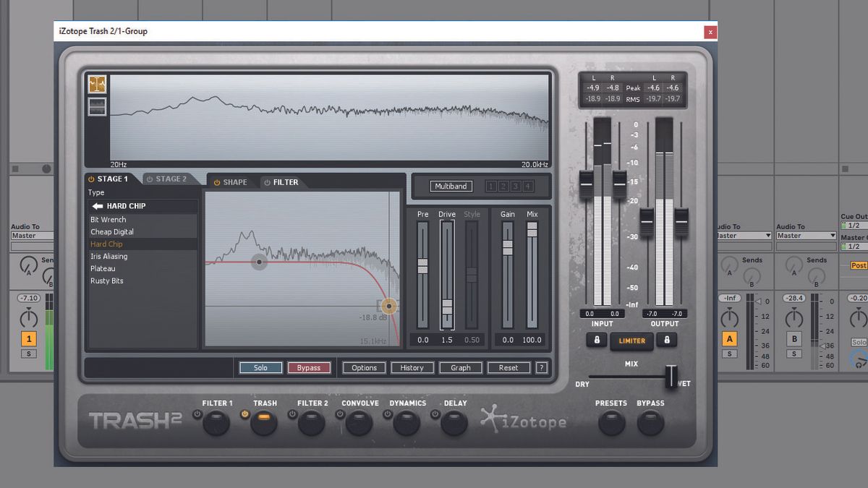
Task: Switch to the spectrogram view icon
Action: [x=96, y=106]
